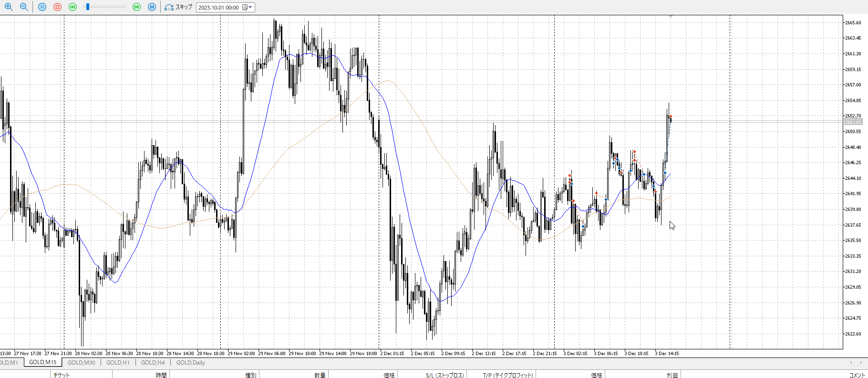868x378 pixels.
Task: Zoom out of the chart
Action: click(x=24, y=7)
